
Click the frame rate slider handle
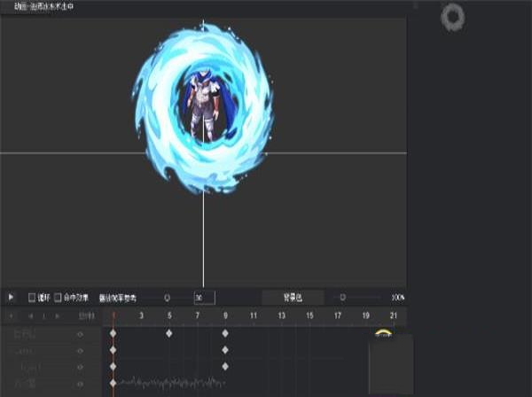point(167,298)
